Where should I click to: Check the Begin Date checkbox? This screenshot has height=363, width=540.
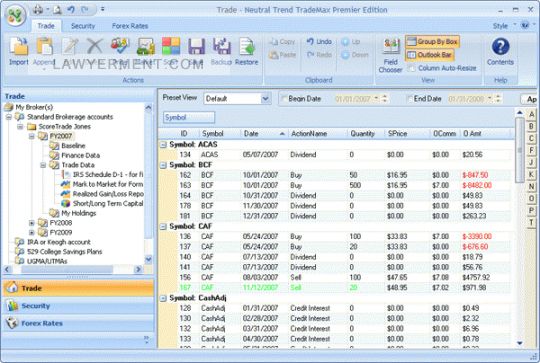[283, 99]
